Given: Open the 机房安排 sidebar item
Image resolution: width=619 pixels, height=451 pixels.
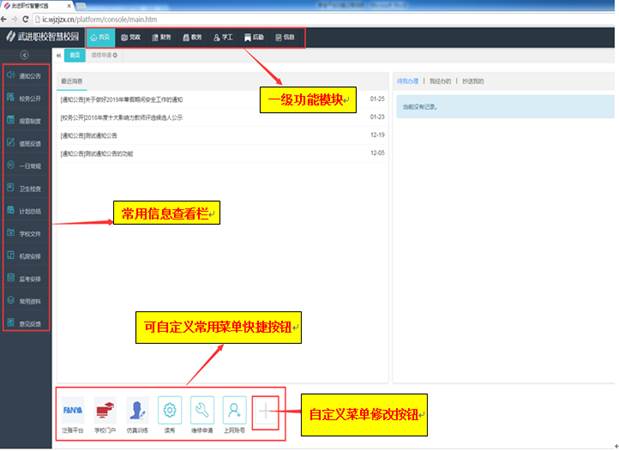Looking at the screenshot, I should coord(24,256).
